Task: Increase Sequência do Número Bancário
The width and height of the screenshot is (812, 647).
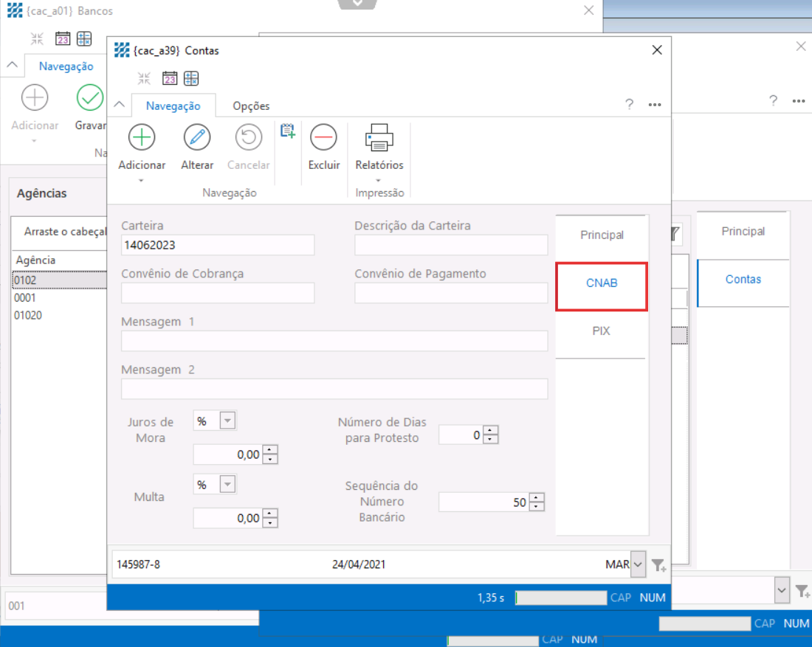Action: 537,497
